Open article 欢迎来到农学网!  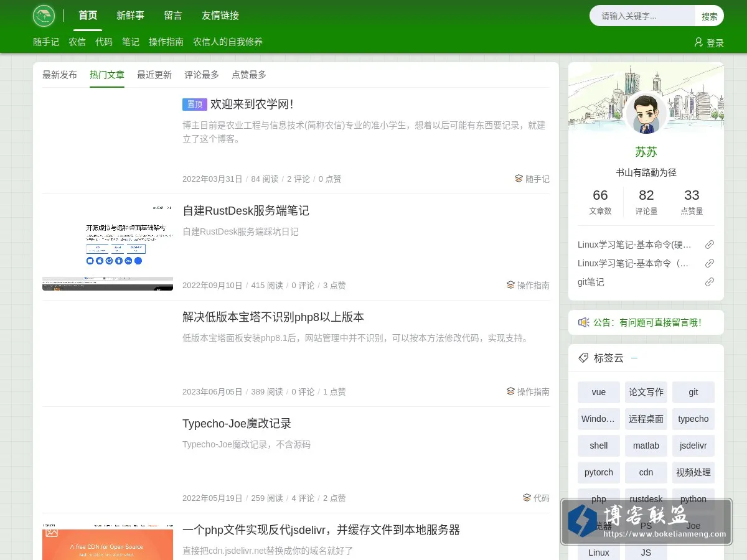click(251, 104)
